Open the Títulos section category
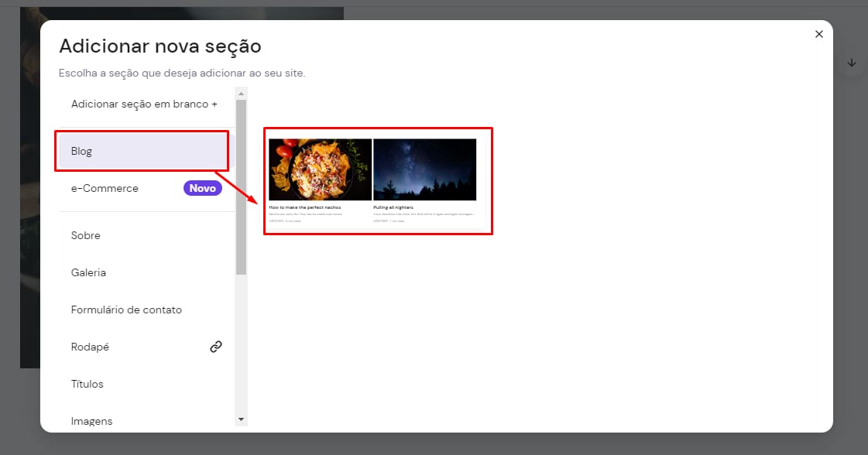The width and height of the screenshot is (868, 455). pos(87,384)
